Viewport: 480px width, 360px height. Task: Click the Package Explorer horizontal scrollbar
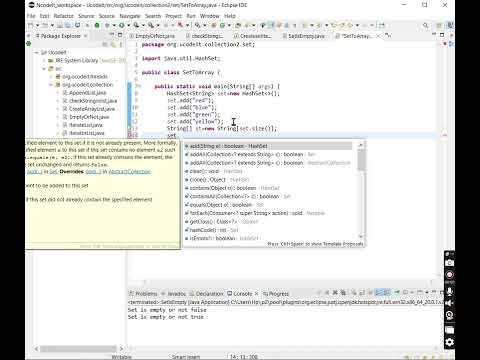point(78,349)
